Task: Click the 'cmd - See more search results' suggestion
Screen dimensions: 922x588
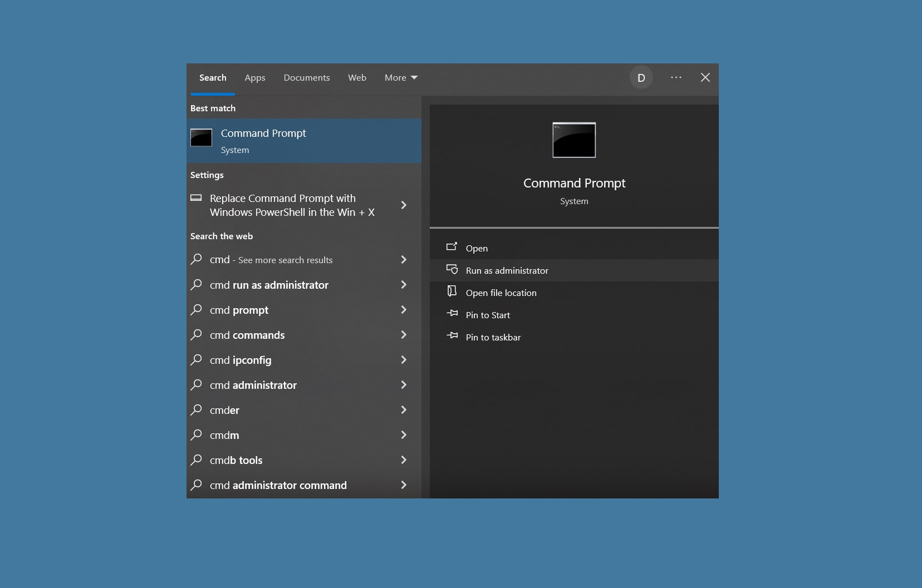Action: pyautogui.click(x=304, y=260)
